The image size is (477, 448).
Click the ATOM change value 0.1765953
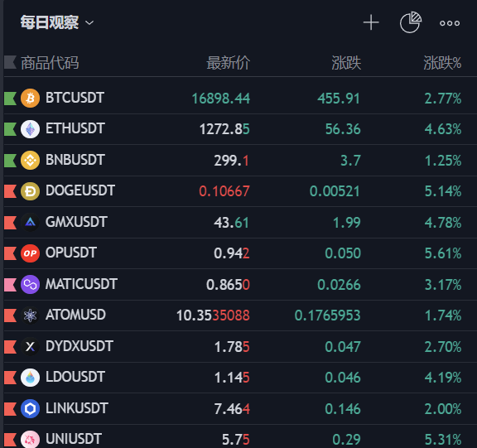click(328, 316)
